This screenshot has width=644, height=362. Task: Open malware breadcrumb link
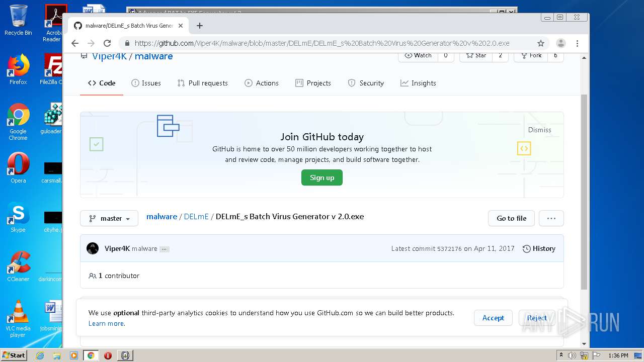[162, 217]
